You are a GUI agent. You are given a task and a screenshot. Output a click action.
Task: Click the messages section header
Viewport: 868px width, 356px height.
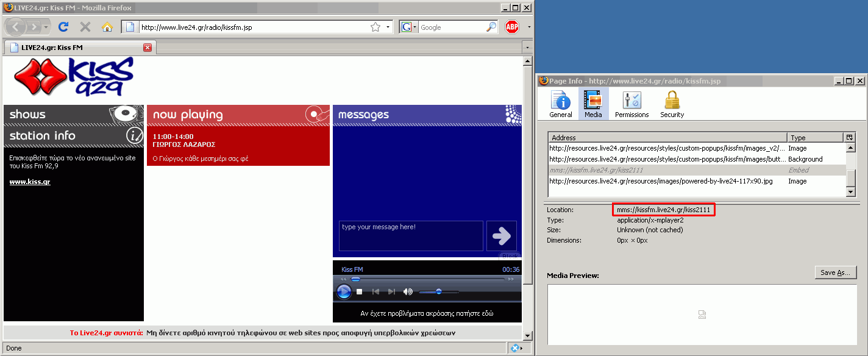tap(427, 115)
